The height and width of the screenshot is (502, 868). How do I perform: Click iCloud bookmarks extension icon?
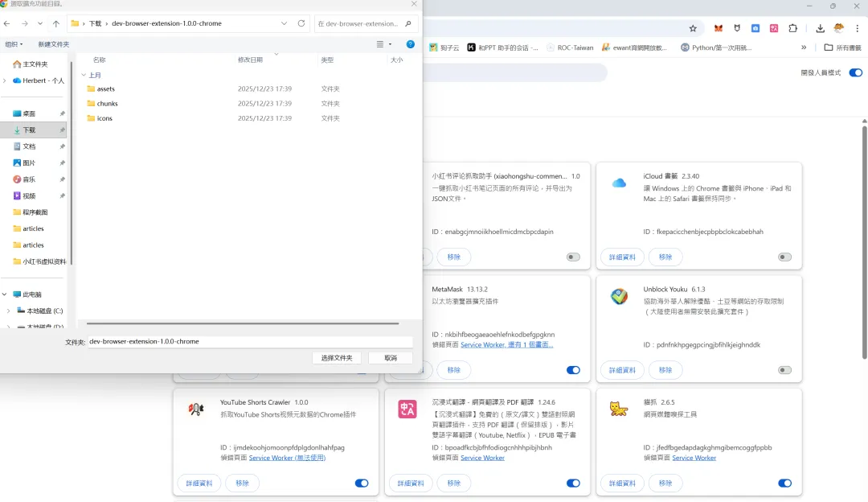[619, 183]
